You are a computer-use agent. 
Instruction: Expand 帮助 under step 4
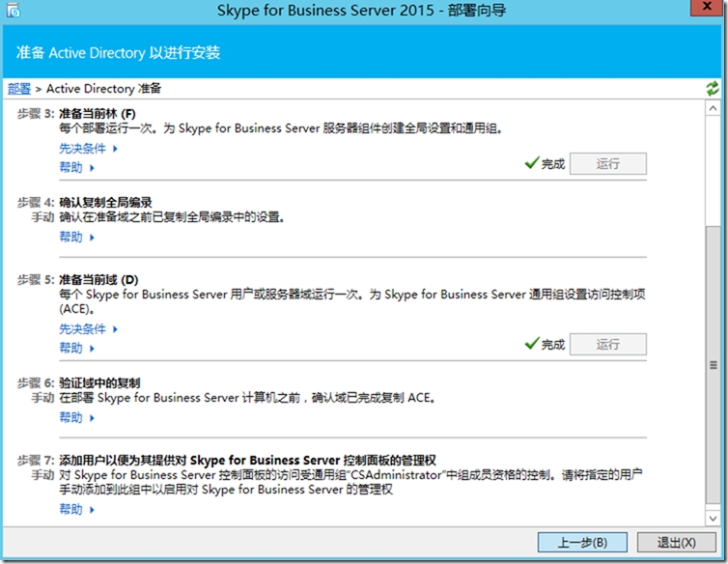(x=76, y=238)
